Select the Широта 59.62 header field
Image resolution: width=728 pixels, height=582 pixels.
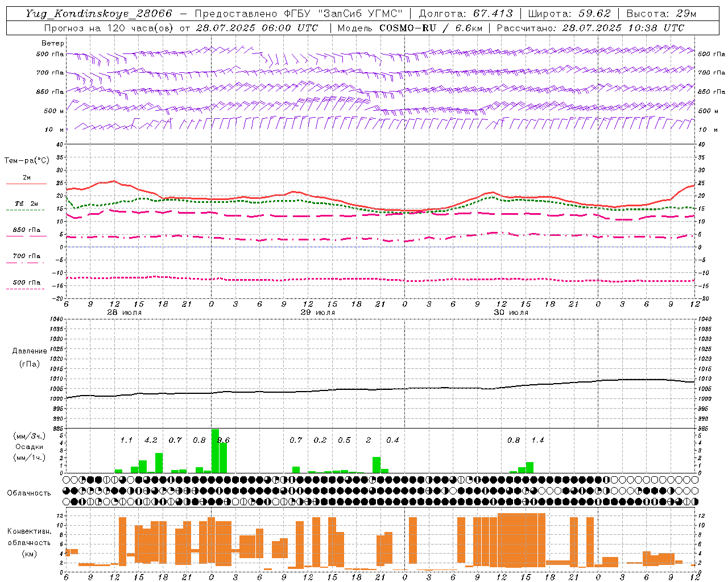pyautogui.click(x=569, y=14)
